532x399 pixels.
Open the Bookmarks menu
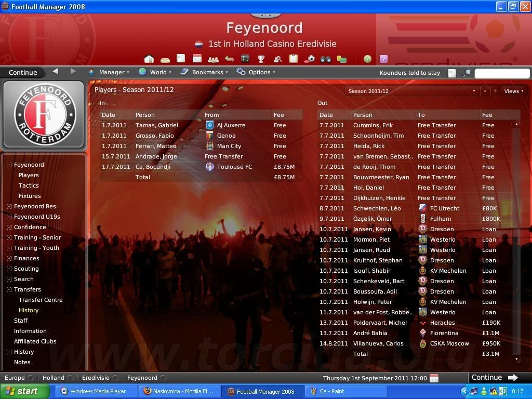point(204,72)
